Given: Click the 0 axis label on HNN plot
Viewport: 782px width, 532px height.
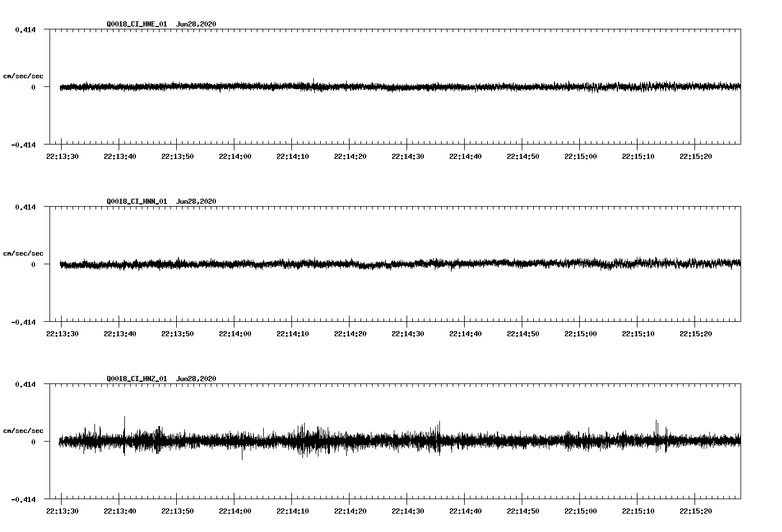Looking at the screenshot, I should click(x=33, y=264).
